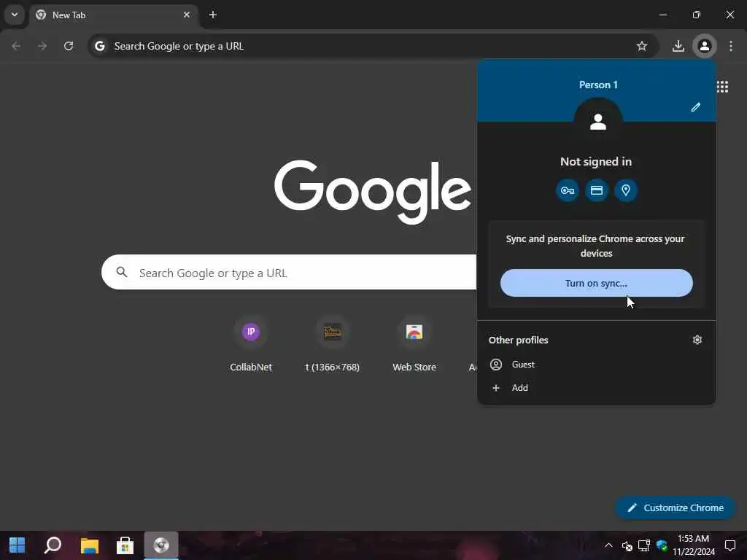Focus the address bar URL field

(372, 46)
